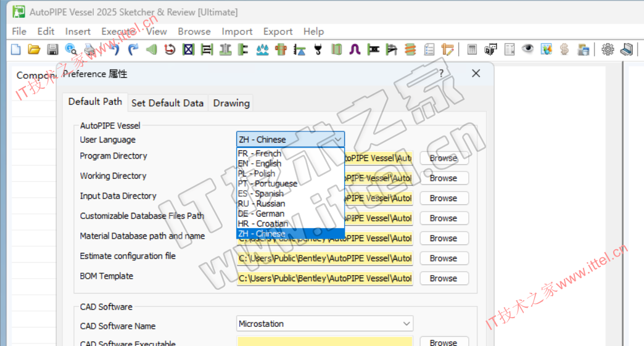This screenshot has width=644, height=346.
Task: Click the calculator icon in toolbar
Action: pos(472,49)
